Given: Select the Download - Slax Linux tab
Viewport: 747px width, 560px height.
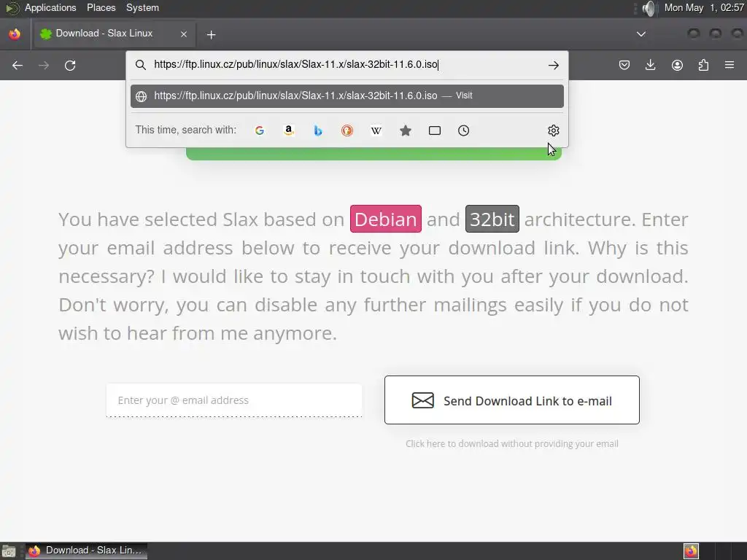Looking at the screenshot, I should (x=113, y=34).
